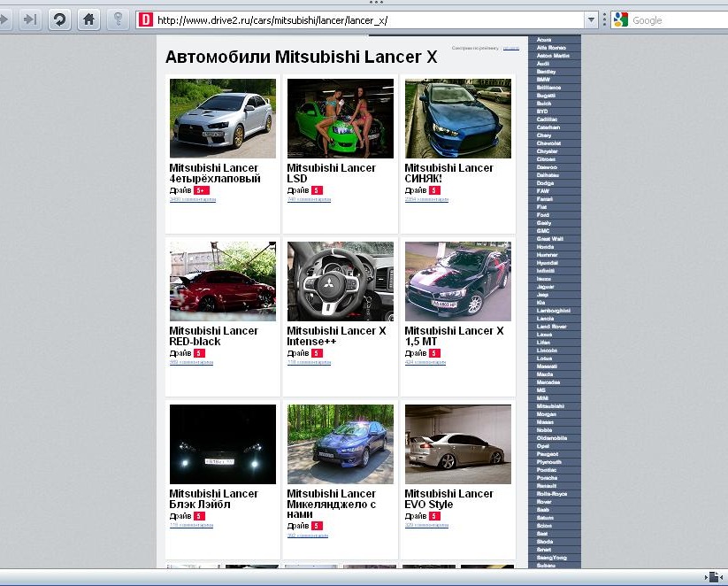Click the 5+ drive badge on 4етырёхлаповый
Screen dimensions: 728x586
click(x=202, y=190)
